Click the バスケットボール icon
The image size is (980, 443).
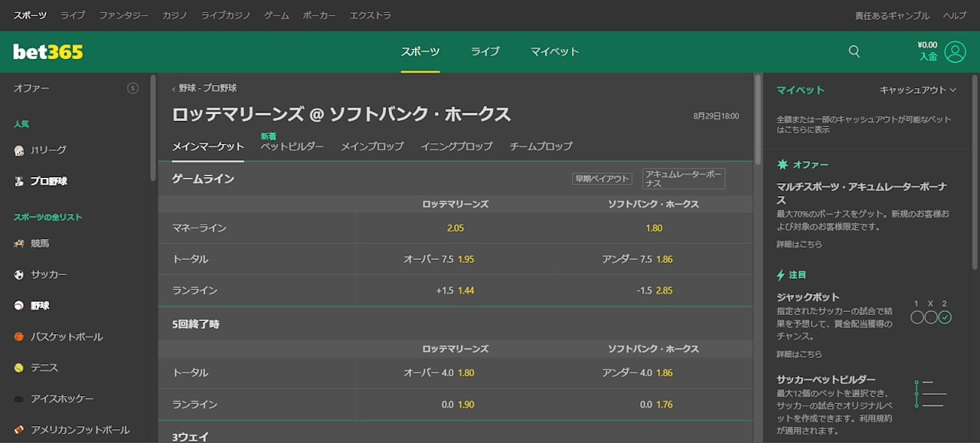point(19,336)
